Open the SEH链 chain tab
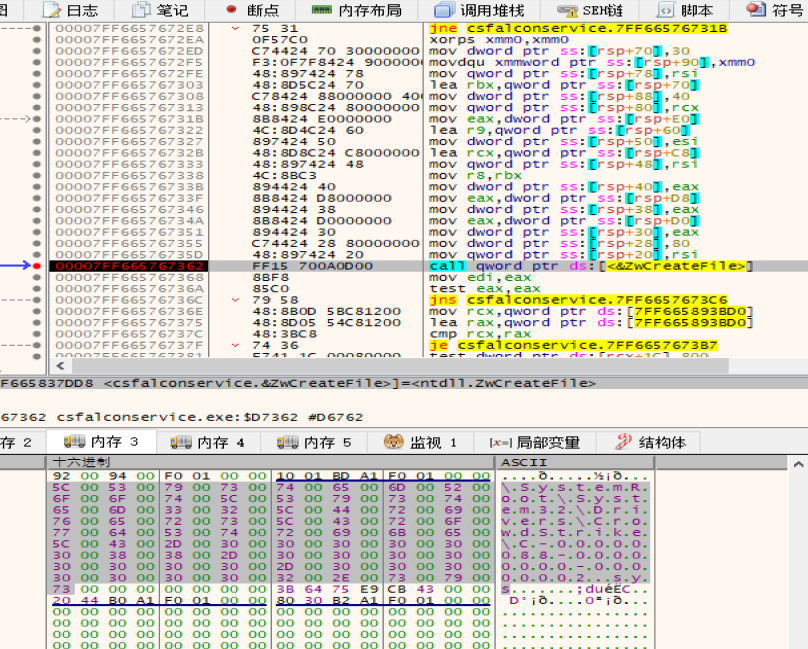Image resolution: width=808 pixels, height=649 pixels. click(x=590, y=10)
